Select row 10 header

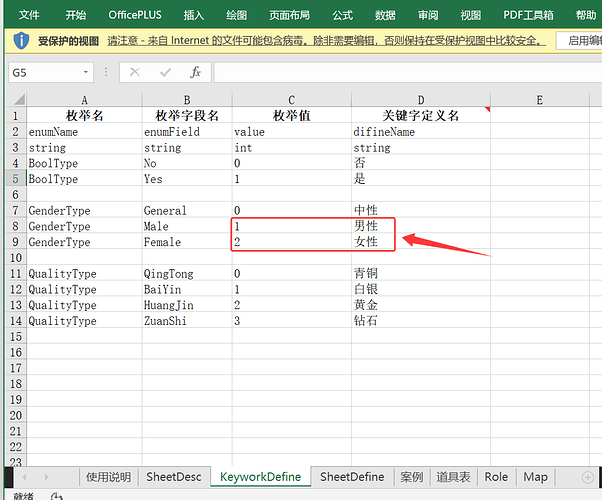point(16,257)
